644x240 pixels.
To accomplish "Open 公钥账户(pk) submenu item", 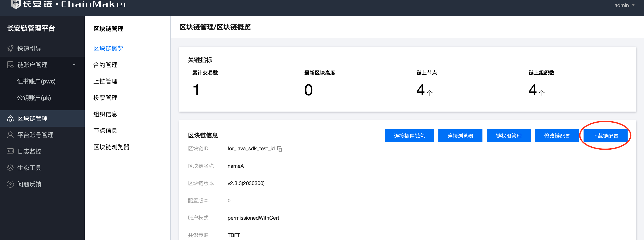I will (34, 98).
